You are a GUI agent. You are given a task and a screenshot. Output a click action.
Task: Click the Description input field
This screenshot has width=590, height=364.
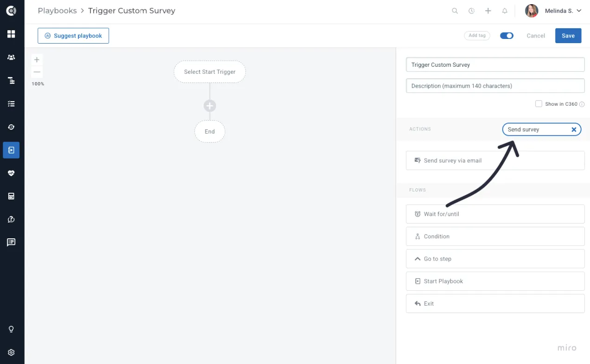tap(495, 86)
